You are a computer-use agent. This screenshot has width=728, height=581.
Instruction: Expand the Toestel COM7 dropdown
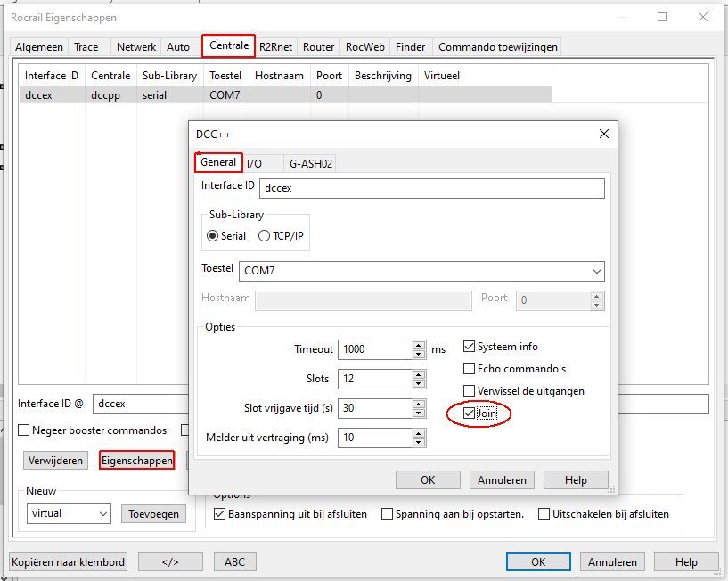597,271
